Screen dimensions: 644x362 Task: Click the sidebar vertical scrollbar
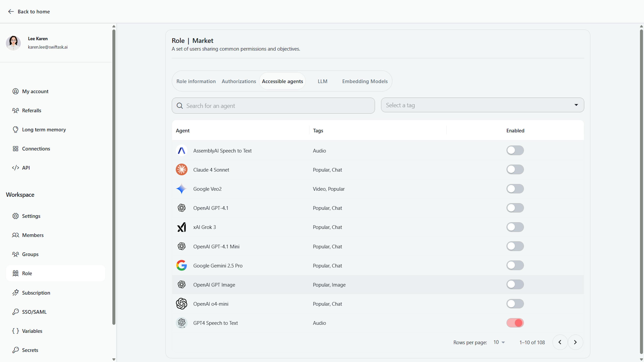114,177
